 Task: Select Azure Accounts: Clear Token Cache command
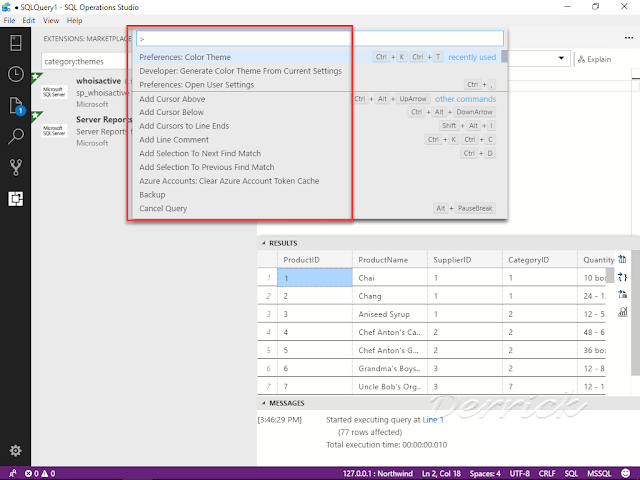[317, 181]
